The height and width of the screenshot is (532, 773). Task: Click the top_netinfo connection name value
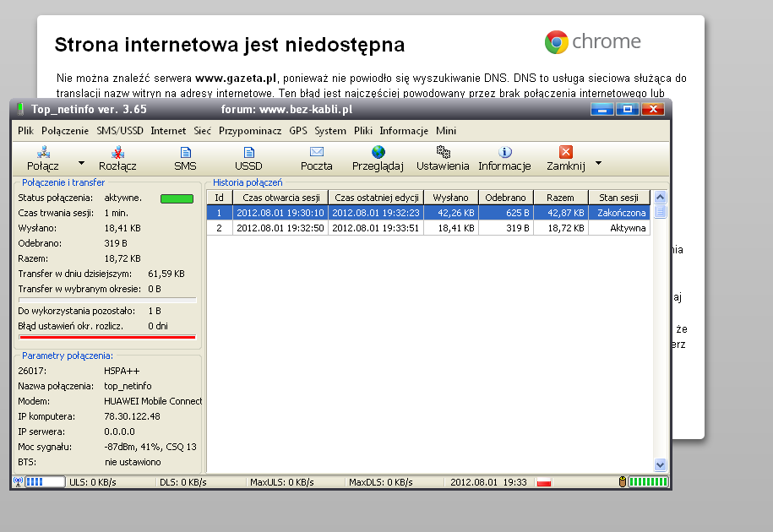(x=128, y=386)
